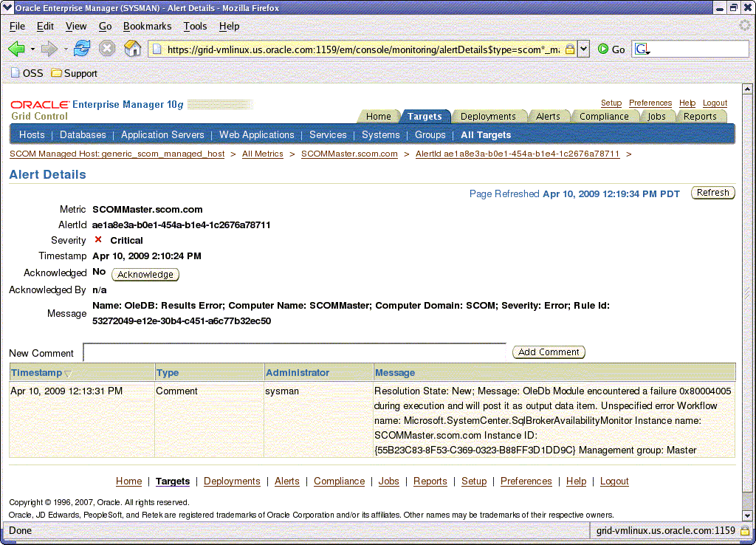
Task: Click the Stop loading icon
Action: [107, 48]
